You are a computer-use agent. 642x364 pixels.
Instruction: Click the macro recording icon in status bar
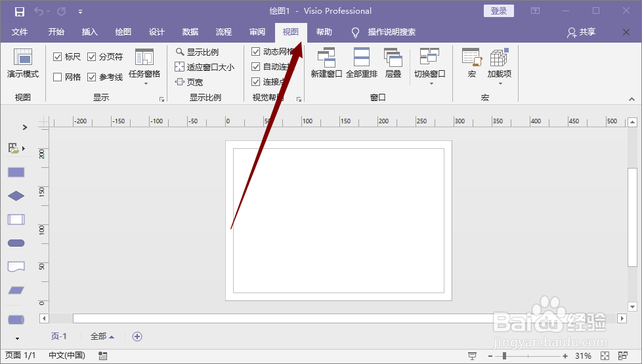click(103, 356)
